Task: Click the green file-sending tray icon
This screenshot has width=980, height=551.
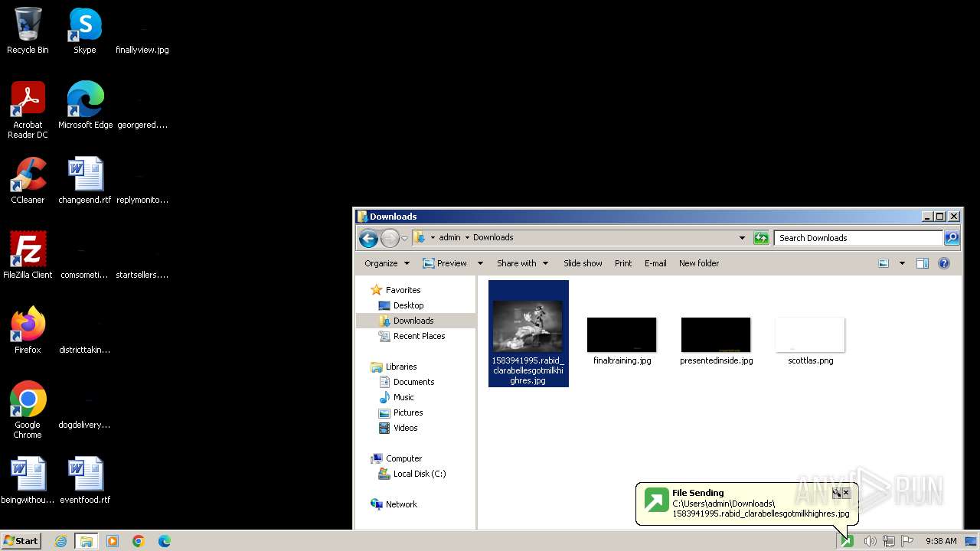Action: [847, 541]
